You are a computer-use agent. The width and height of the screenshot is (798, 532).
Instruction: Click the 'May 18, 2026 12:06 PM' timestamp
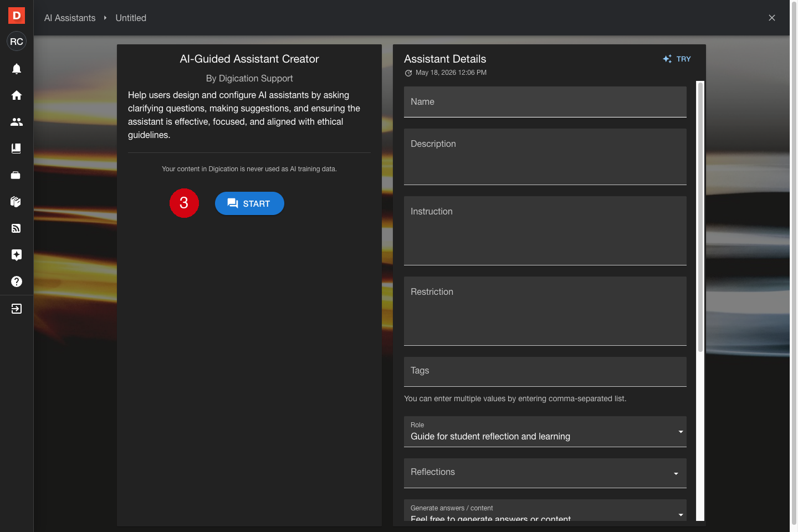pos(451,73)
